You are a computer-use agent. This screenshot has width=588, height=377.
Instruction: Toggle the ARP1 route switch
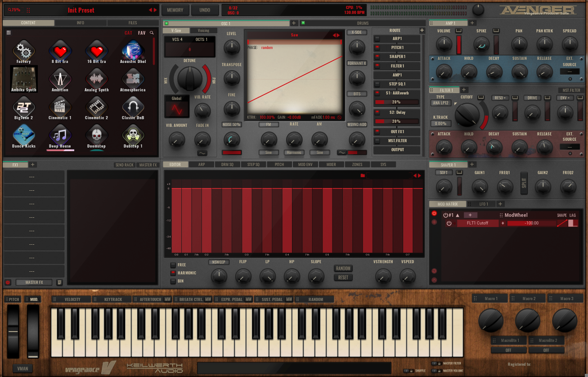click(377, 39)
